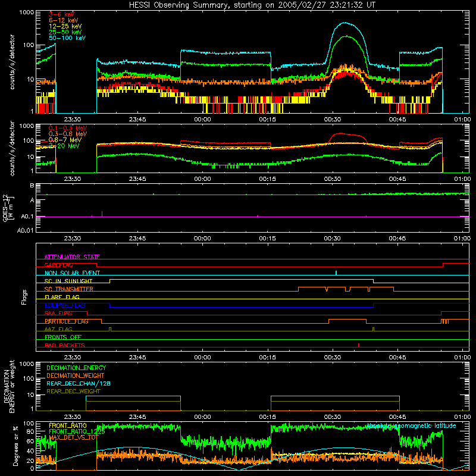Select the SC_IN_SUNLIGHT flag label

pyautogui.click(x=68, y=281)
